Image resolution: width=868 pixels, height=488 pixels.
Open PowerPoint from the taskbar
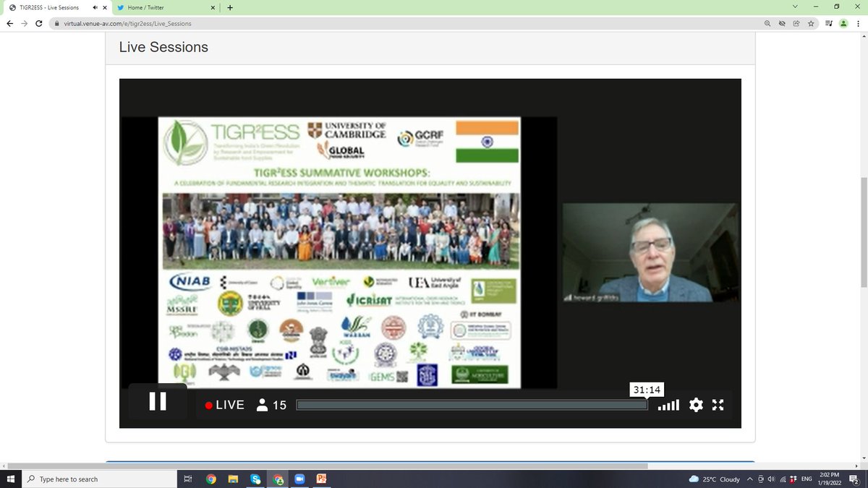[322, 479]
